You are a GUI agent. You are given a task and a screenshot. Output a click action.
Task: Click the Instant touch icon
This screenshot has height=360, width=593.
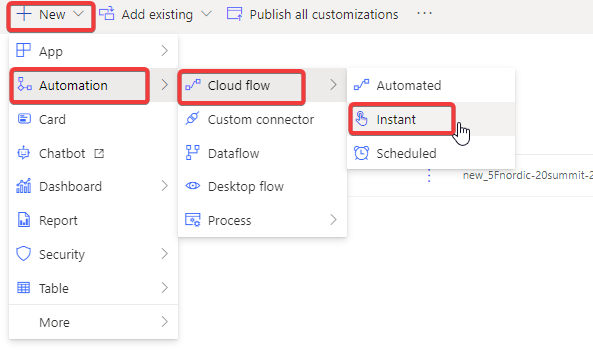(x=361, y=119)
